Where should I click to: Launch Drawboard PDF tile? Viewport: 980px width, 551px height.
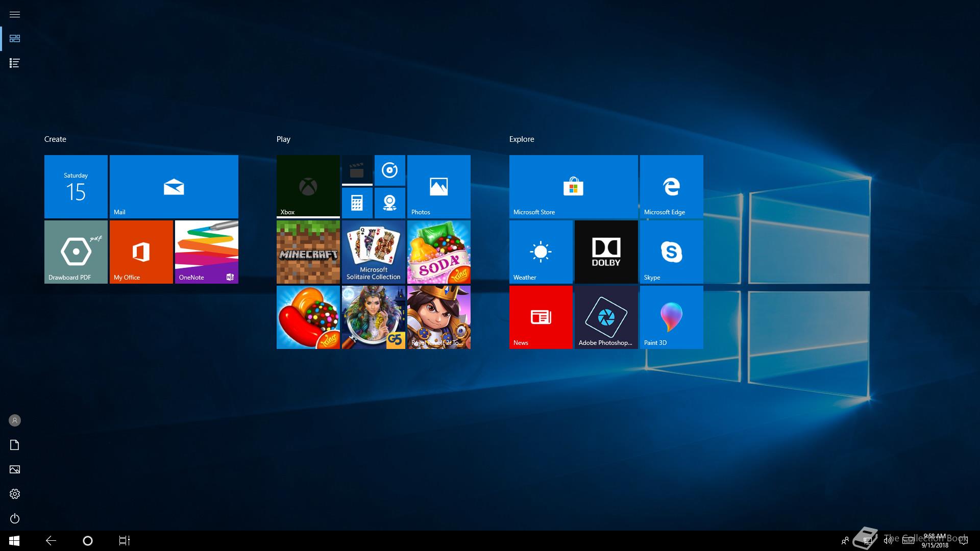pos(76,252)
